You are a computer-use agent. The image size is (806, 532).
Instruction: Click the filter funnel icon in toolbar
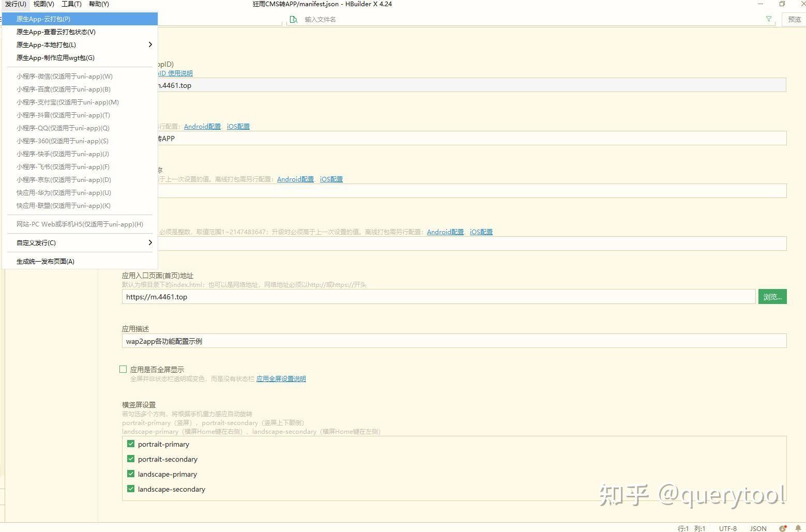pos(769,19)
